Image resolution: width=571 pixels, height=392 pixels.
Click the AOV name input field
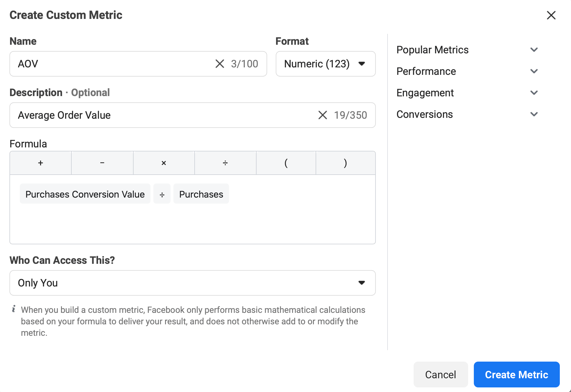[x=138, y=64]
